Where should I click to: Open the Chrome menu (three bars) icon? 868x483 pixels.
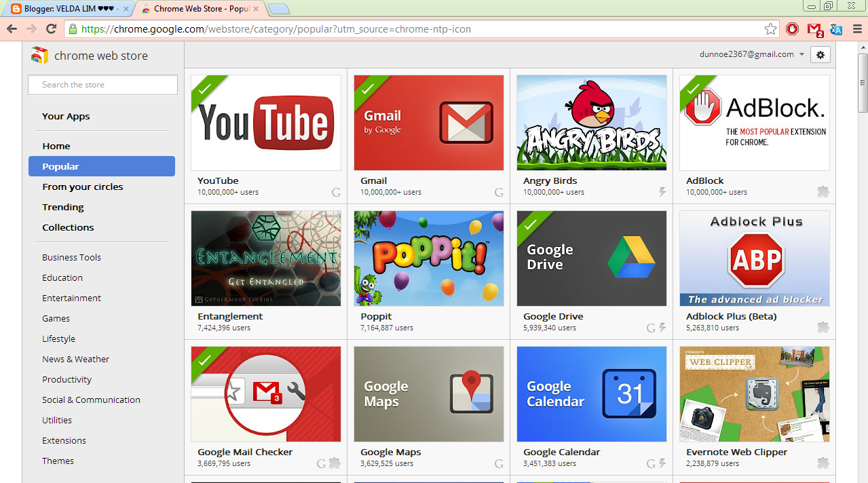[858, 28]
